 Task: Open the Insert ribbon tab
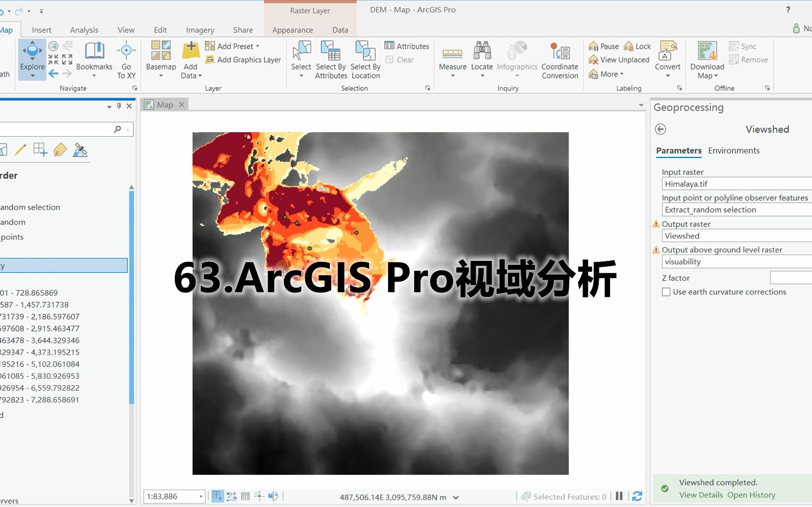pos(41,30)
